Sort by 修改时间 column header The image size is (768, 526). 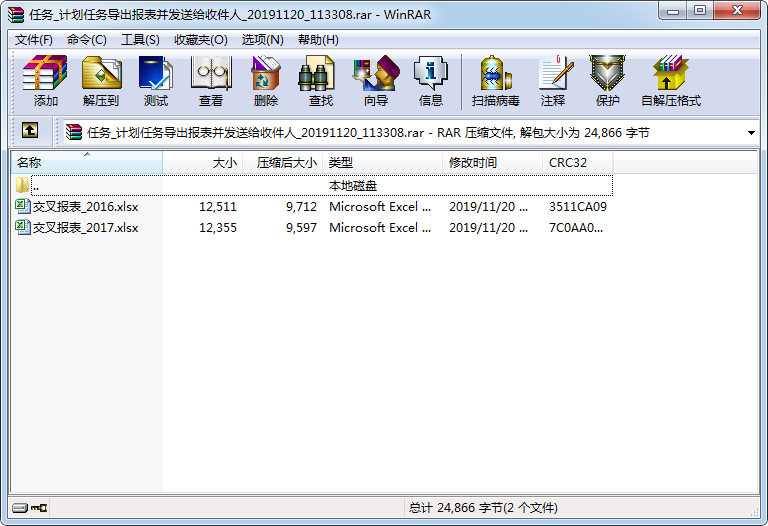coord(492,162)
